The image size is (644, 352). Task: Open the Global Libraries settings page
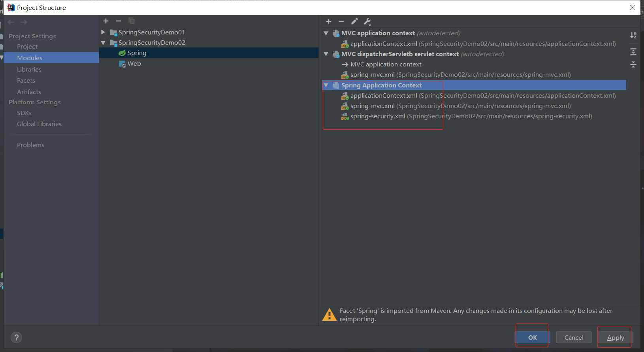39,124
